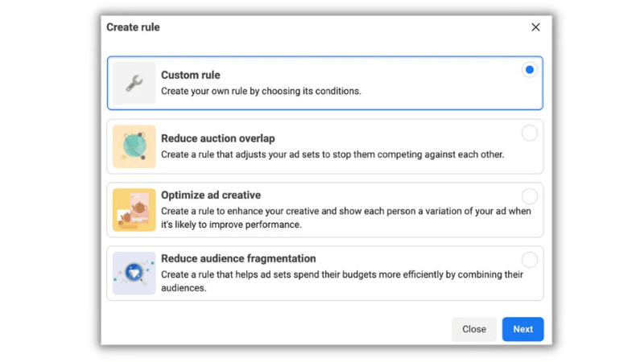Click 'Create your own rule' description text
The height and width of the screenshot is (362, 644).
click(261, 91)
